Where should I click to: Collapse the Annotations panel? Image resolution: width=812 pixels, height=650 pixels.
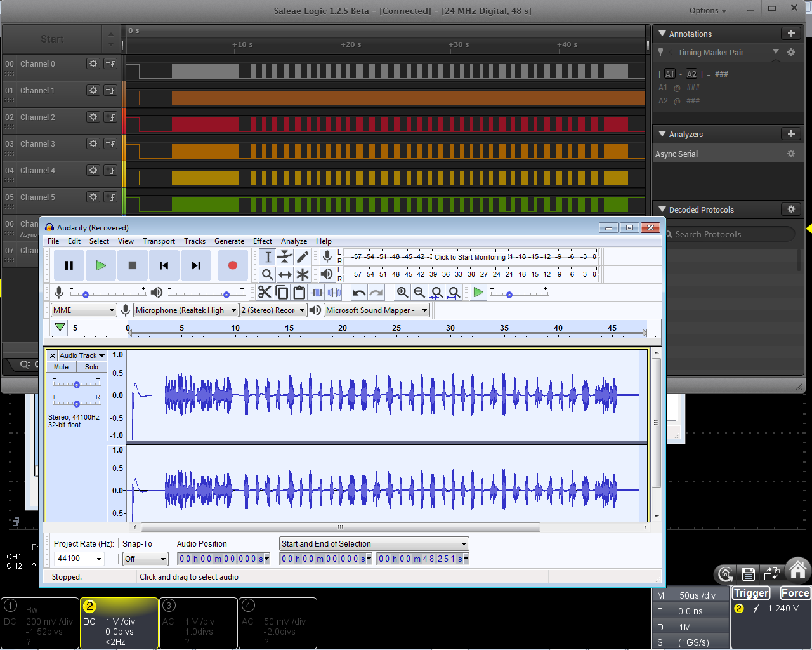click(662, 34)
